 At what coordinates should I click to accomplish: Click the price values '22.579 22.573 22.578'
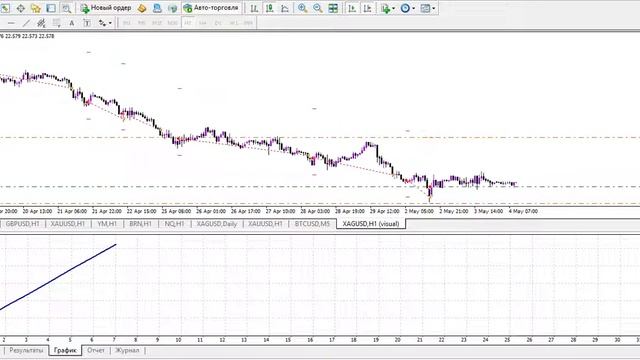click(x=29, y=36)
